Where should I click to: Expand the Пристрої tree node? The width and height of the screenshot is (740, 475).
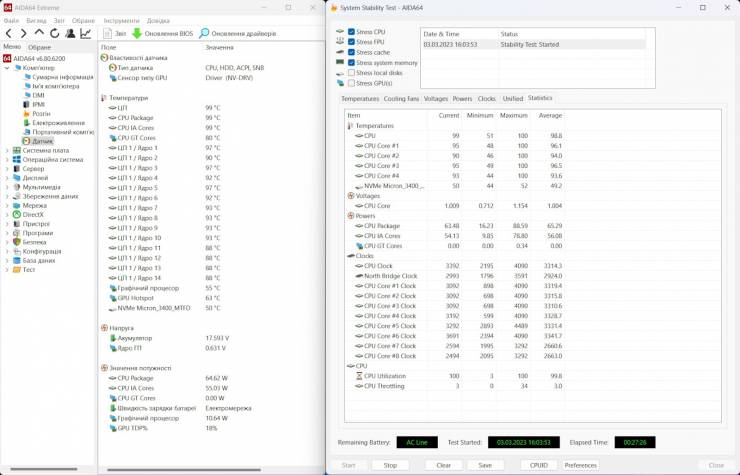pos(7,224)
